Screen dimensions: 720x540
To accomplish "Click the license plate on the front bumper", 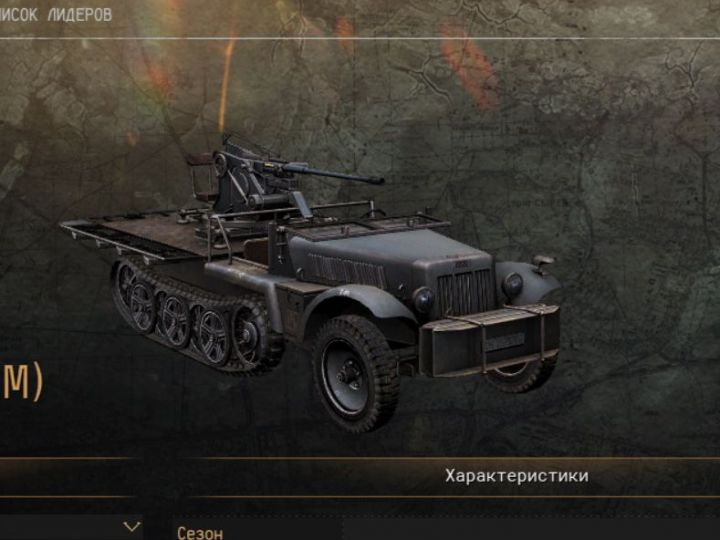I will [x=505, y=341].
